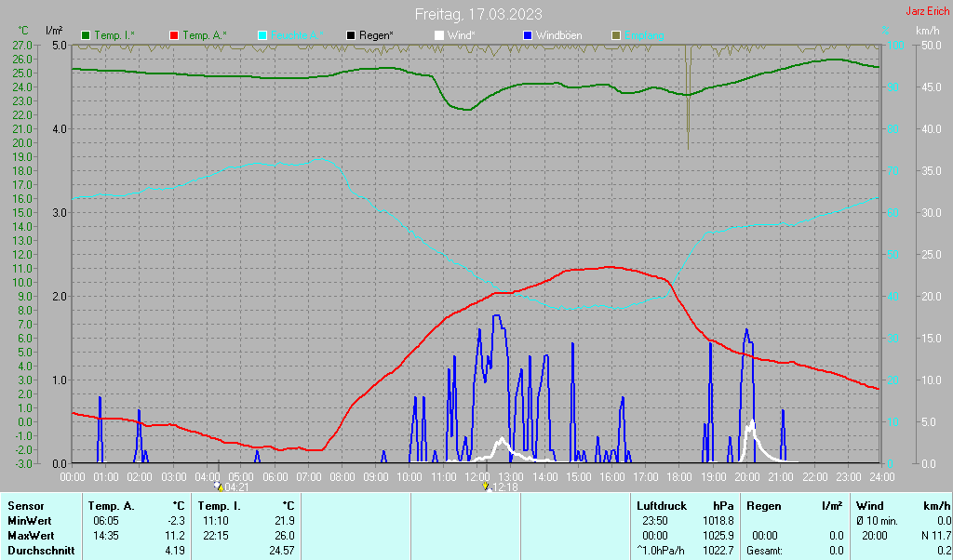
Task: Select the Sensor header cell
Action: 25,506
